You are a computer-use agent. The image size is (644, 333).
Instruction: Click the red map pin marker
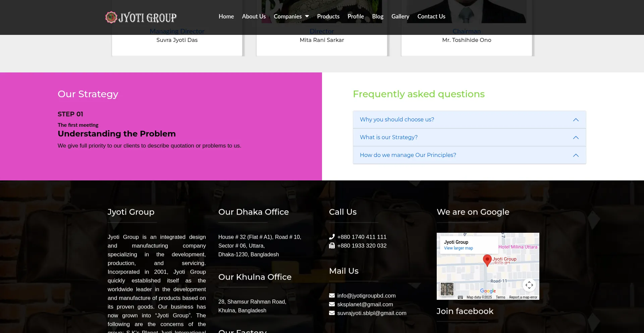[x=487, y=260]
